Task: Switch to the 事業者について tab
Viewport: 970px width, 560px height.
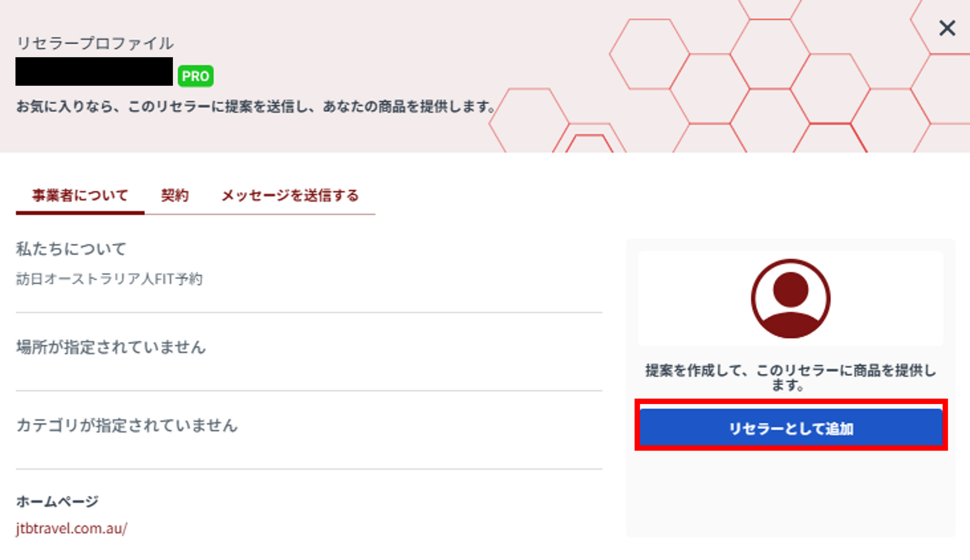Action: click(80, 195)
